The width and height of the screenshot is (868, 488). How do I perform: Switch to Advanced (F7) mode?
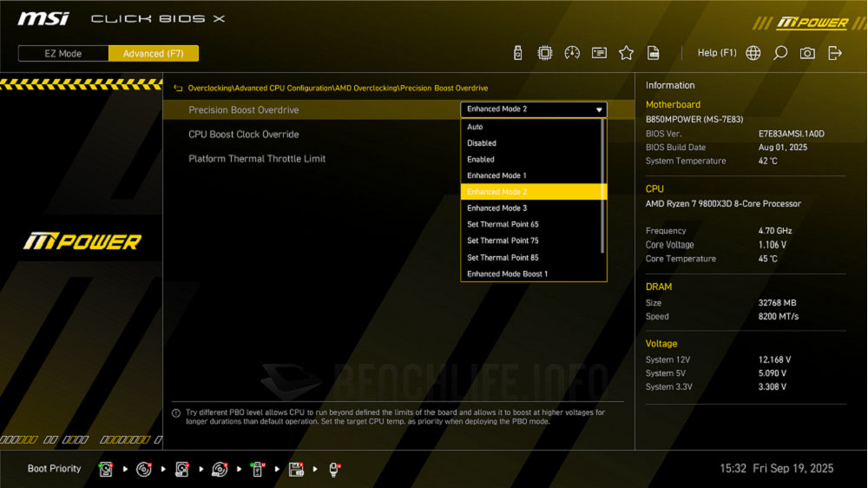(x=154, y=54)
